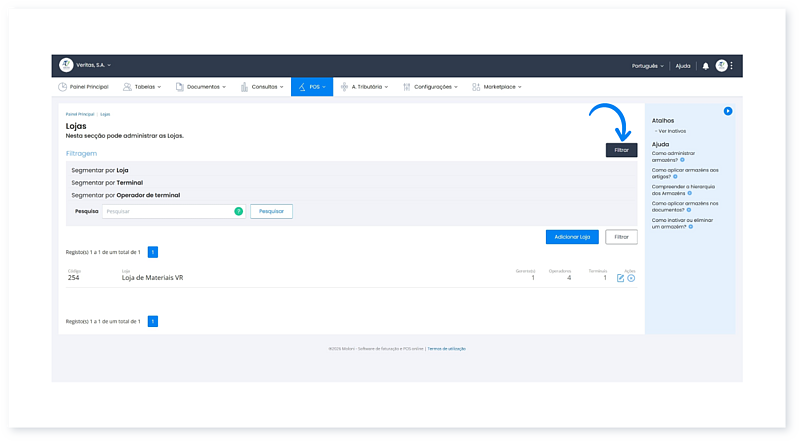Click the edit icon for Loja de Materiais VR
Image resolution: width=800 pixels, height=442 pixels.
pos(620,277)
